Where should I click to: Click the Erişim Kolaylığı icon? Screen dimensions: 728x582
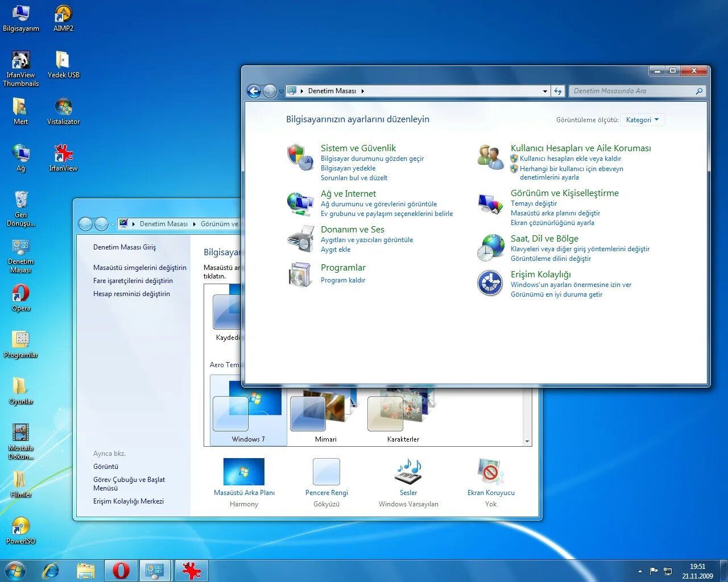coord(490,283)
